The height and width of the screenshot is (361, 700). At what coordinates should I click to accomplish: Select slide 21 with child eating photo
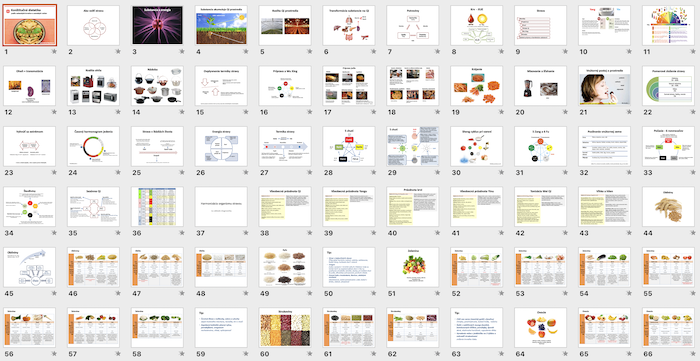(x=604, y=86)
